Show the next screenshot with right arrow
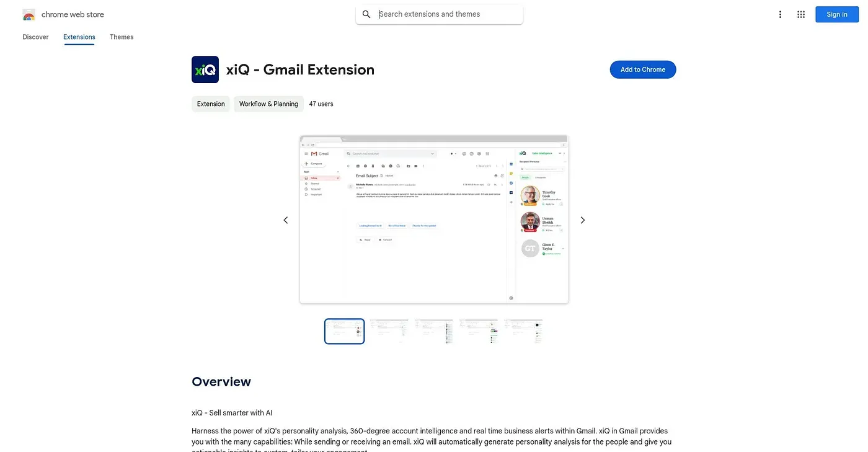Screen dimensions: 868x452 (x=582, y=220)
